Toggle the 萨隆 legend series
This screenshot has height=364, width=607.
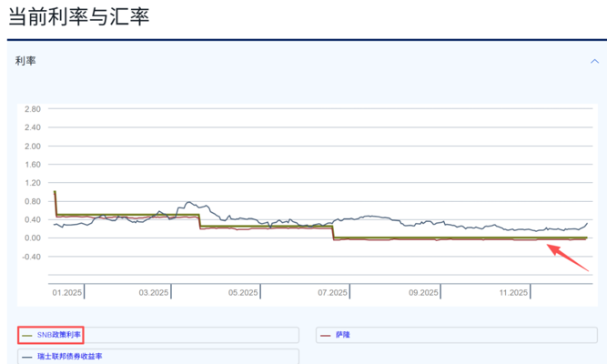(x=342, y=335)
